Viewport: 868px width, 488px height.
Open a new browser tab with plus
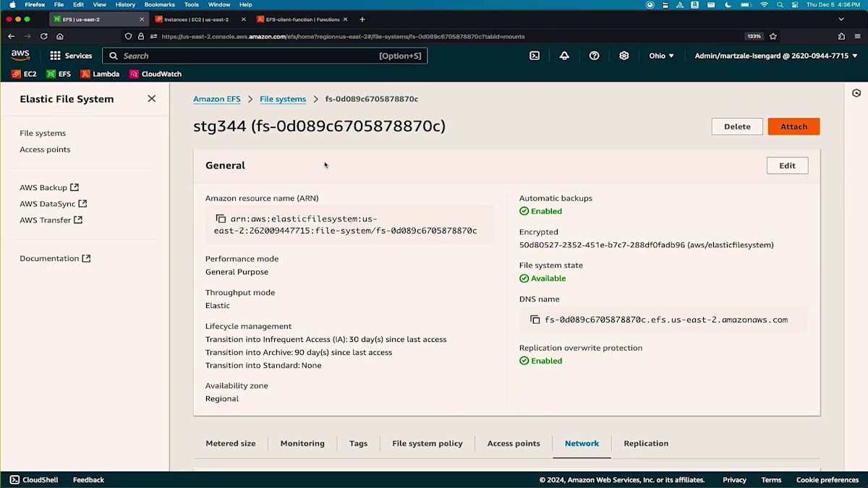362,20
